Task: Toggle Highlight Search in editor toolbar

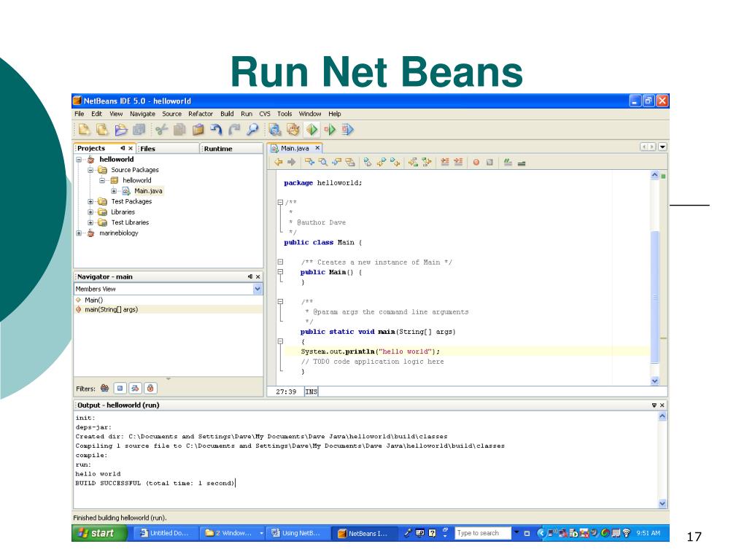Action: coord(349,163)
